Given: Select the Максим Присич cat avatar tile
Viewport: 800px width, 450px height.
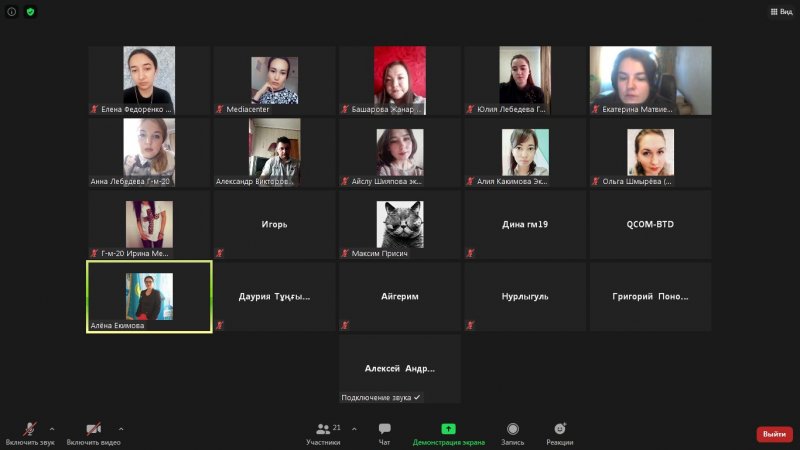Looking at the screenshot, I should click(400, 225).
